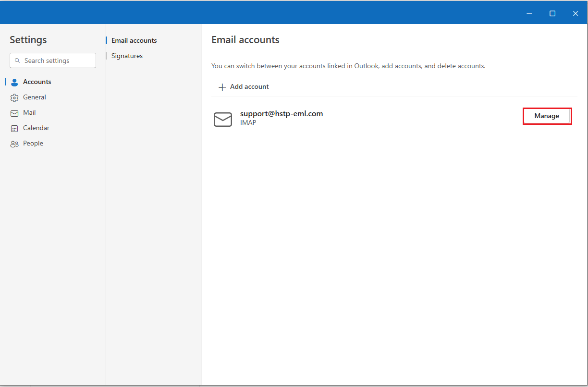Click the Accounts person icon in sidebar
The width and height of the screenshot is (588, 387).
[x=14, y=82]
